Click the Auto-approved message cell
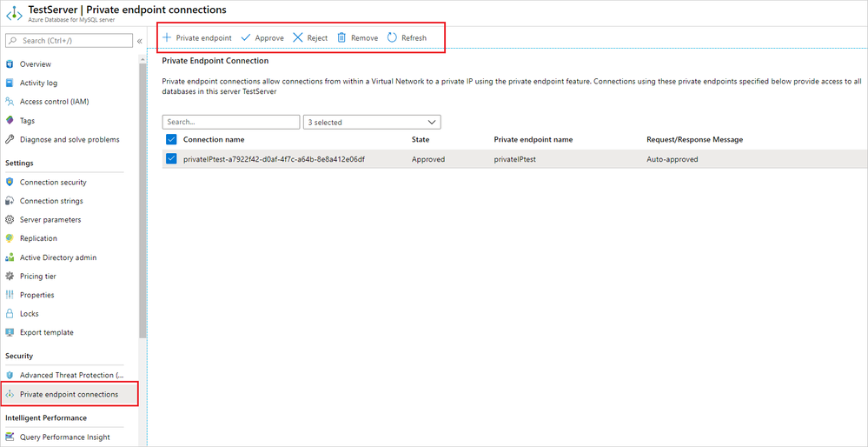The width and height of the screenshot is (868, 447). pos(672,159)
